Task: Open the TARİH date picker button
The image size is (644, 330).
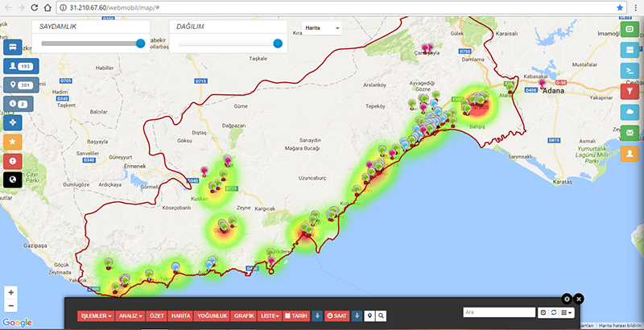Action: pyautogui.click(x=296, y=316)
